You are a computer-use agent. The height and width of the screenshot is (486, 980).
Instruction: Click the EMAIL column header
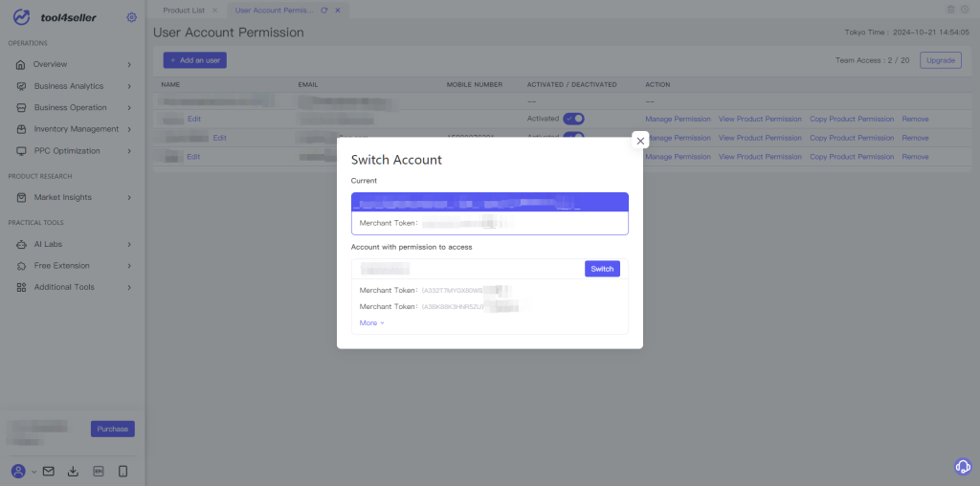(x=309, y=84)
